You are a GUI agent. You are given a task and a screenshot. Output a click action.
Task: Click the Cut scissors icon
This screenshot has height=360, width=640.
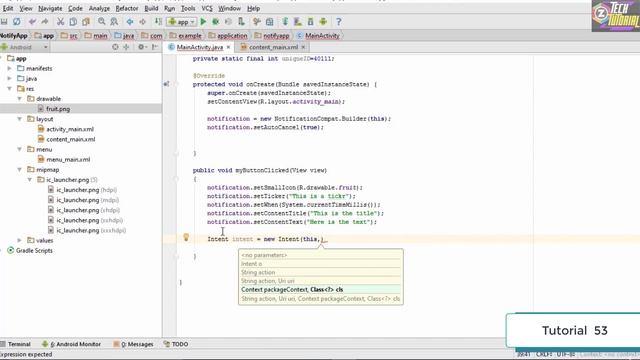tap(60, 22)
